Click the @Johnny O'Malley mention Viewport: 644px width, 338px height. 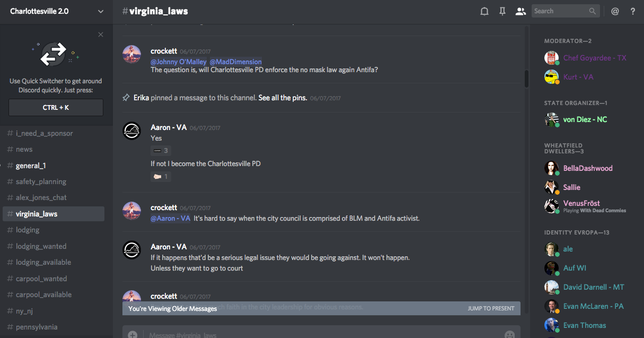(179, 62)
